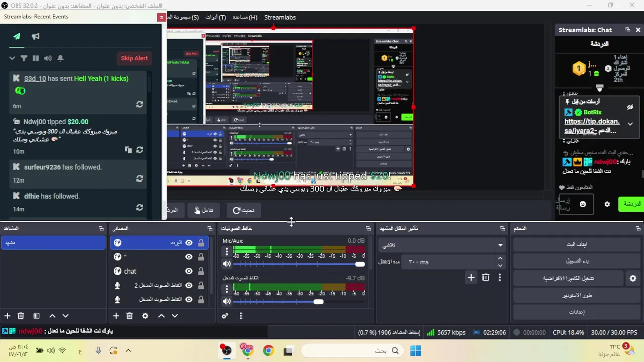The height and width of the screenshot is (362, 644).
Task: Expand the events collapse chevron
Action: pyautogui.click(x=12, y=58)
